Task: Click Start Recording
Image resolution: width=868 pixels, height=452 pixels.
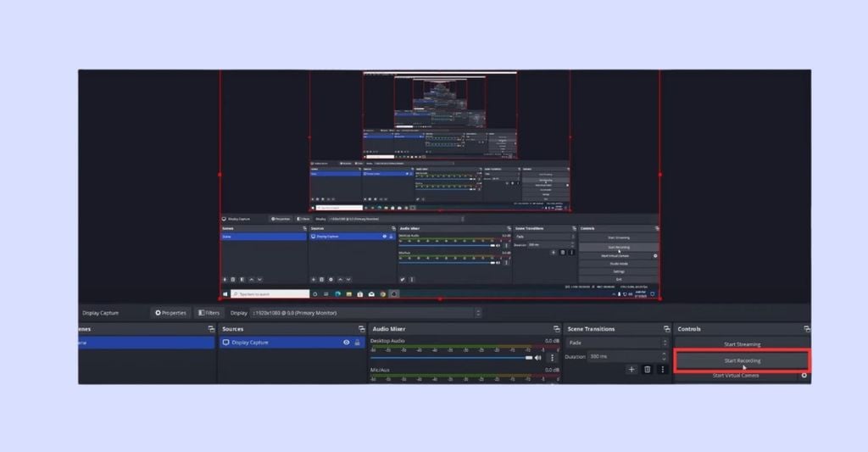Action: click(743, 360)
